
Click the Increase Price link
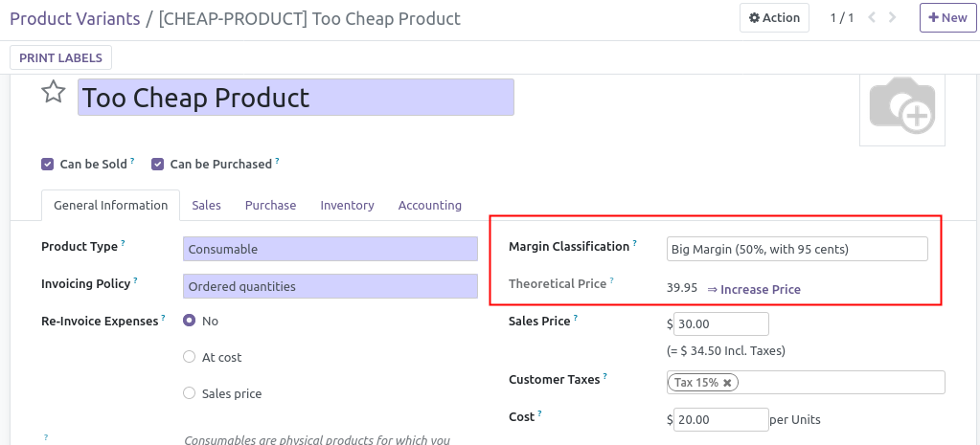754,290
